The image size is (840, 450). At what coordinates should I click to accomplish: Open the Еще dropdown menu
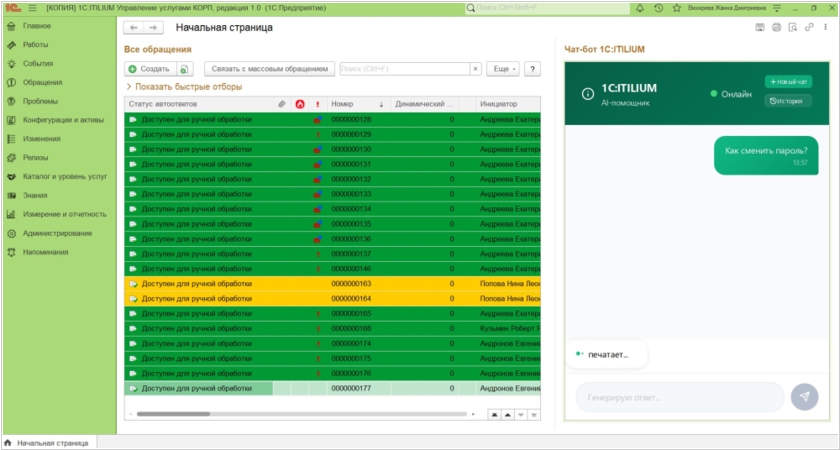(x=502, y=69)
